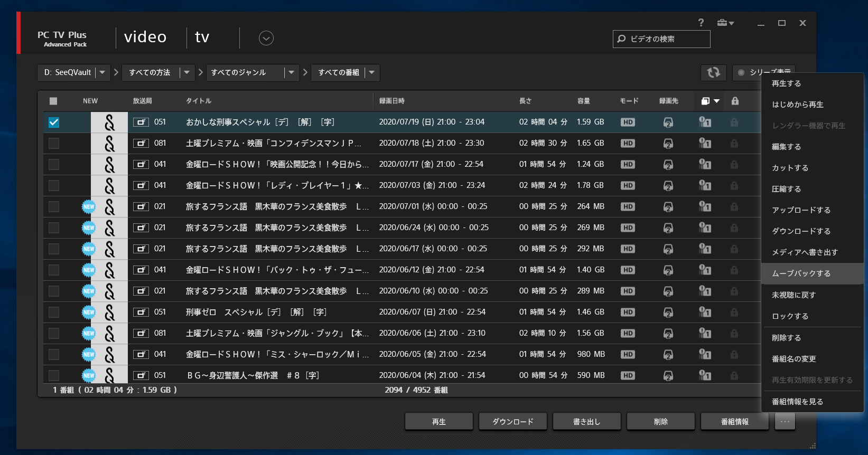This screenshot has height=455, width=868.
Task: Open the help question mark icon
Action: 701,23
